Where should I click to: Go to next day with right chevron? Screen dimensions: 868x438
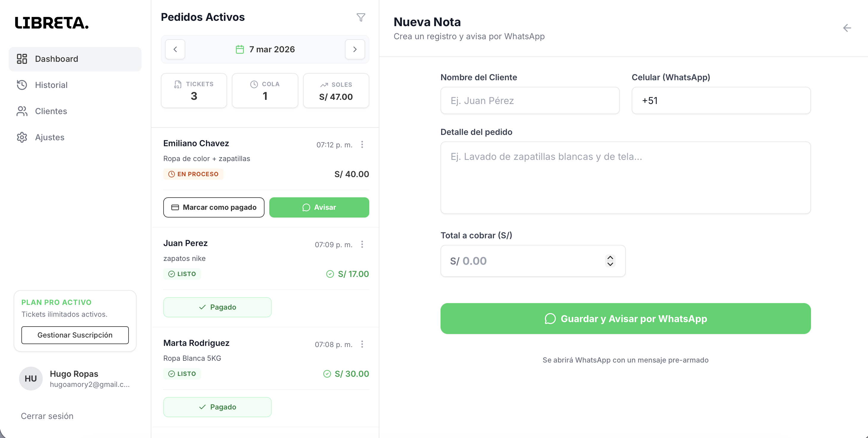pos(354,49)
